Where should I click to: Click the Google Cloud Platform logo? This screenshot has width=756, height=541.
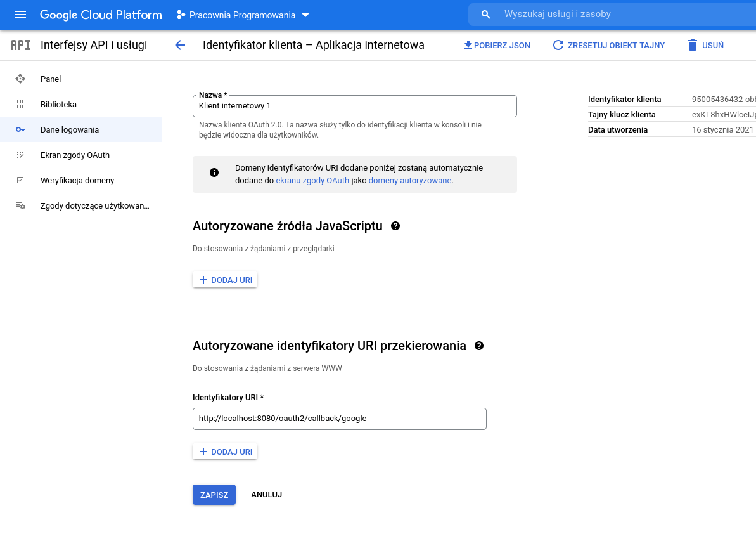[x=101, y=15]
